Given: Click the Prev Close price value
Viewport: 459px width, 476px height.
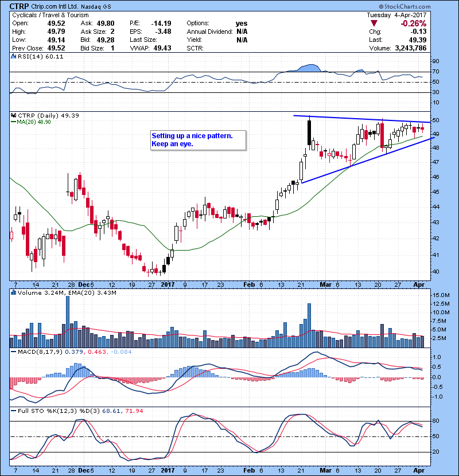Looking at the screenshot, I should pos(56,48).
